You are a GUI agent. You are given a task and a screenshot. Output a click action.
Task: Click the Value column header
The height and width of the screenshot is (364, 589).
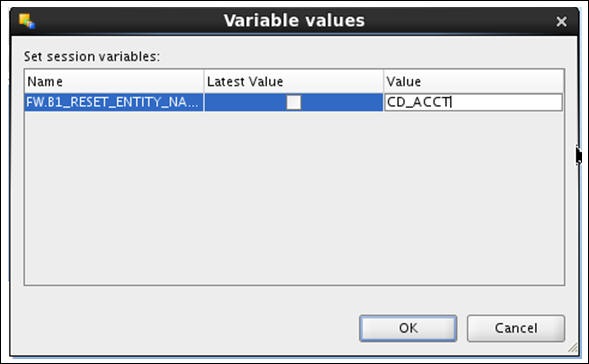pos(473,81)
